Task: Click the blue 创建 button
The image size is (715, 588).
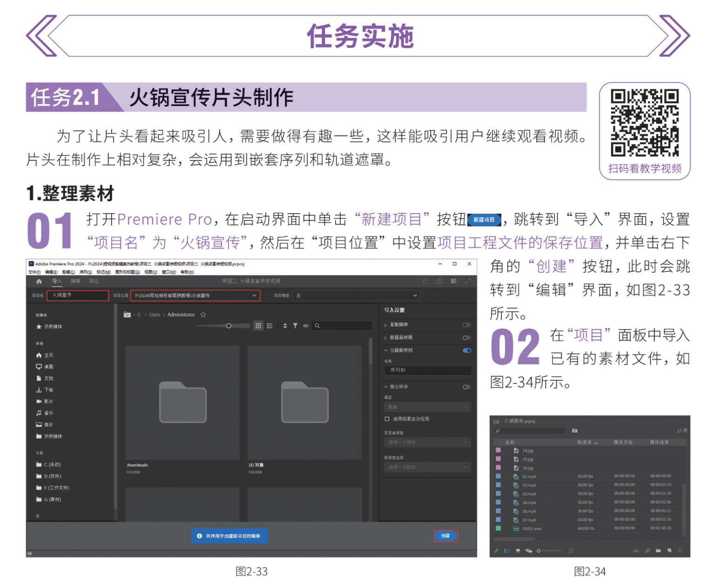Action: (445, 536)
